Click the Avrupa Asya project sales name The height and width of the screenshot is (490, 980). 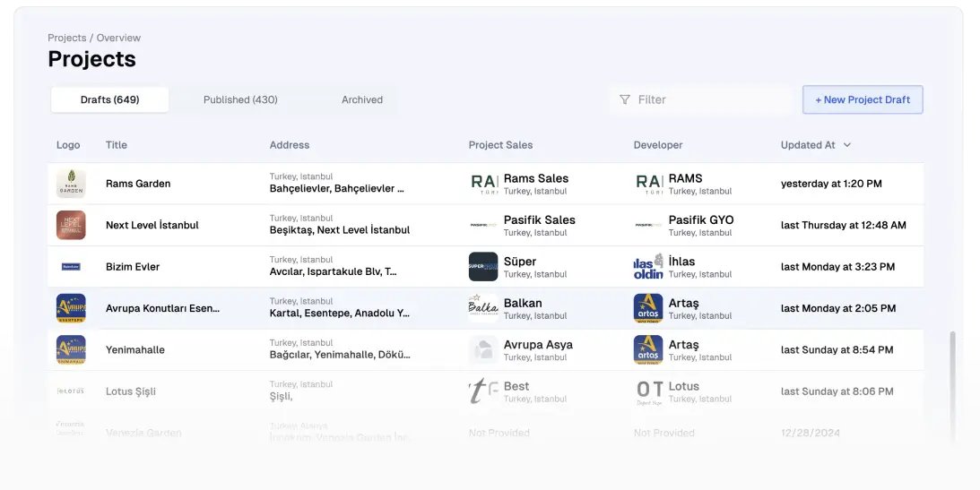click(538, 345)
